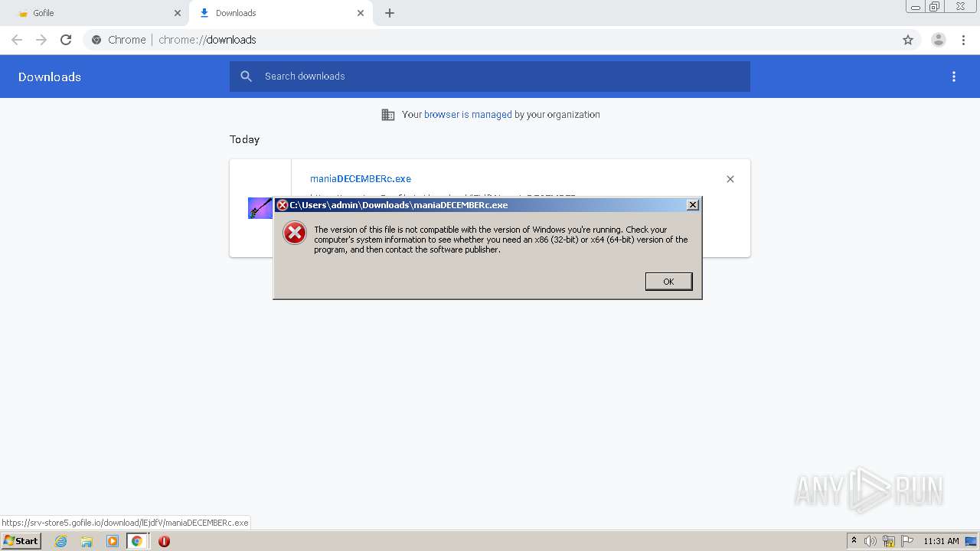Click the chrome://downloads address bar
This screenshot has width=980, height=551.
(501, 40)
